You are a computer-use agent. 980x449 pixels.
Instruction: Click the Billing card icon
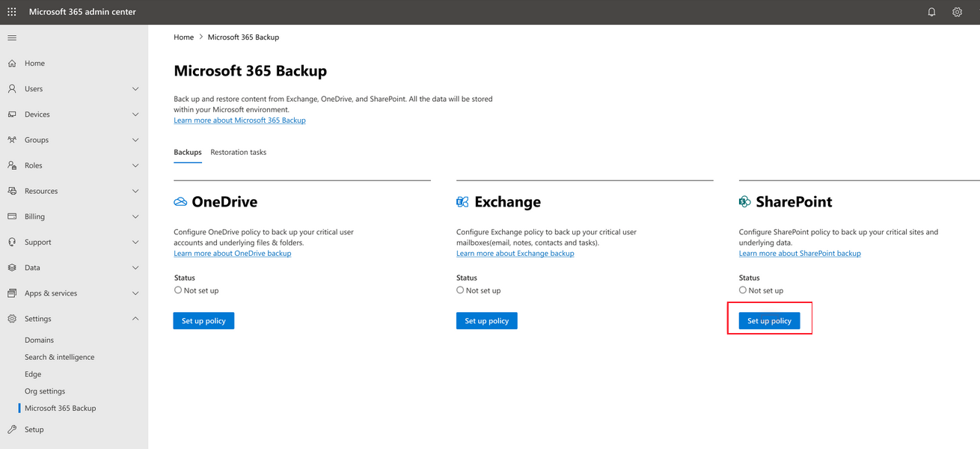click(12, 216)
